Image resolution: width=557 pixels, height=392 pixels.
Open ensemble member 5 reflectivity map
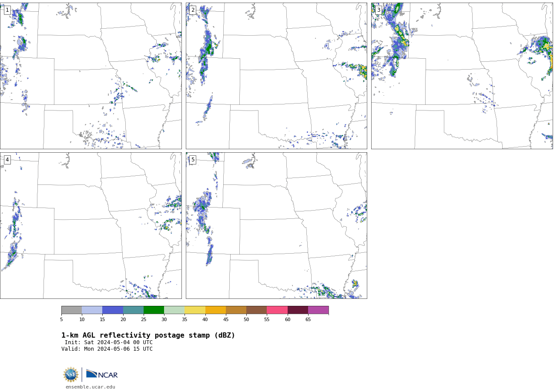276,225
